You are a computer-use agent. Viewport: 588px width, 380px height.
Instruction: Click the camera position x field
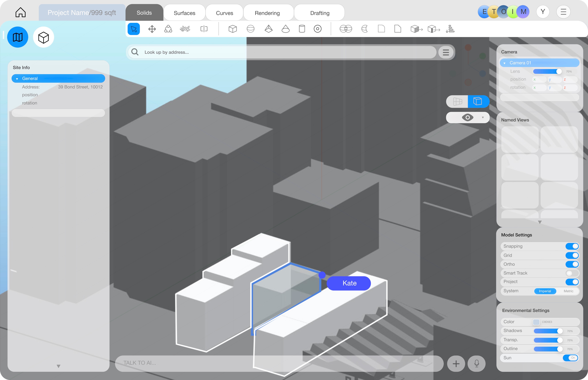(539, 80)
